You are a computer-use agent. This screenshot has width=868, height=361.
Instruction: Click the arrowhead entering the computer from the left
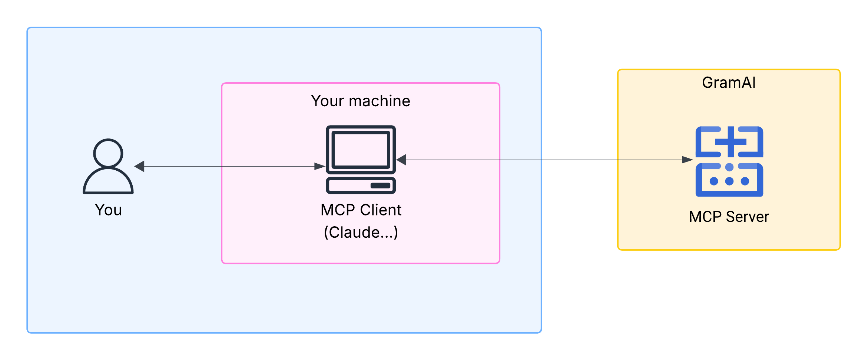coord(319,166)
